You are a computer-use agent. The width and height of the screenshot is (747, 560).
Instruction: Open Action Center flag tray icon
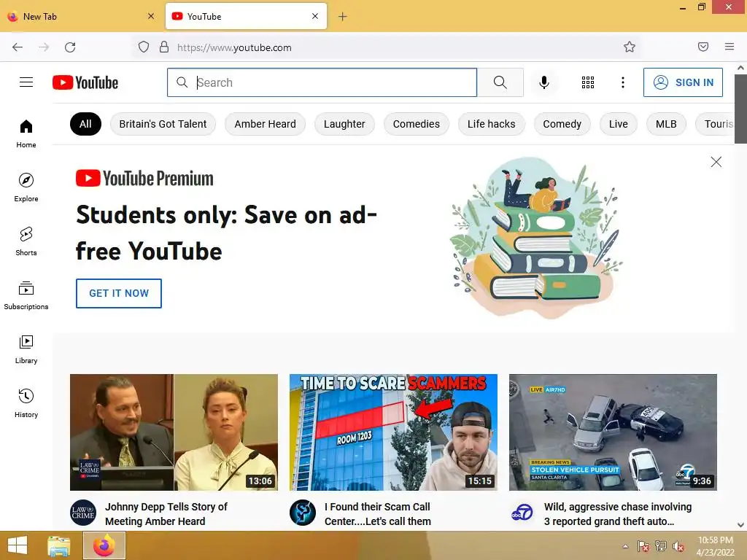[643, 546]
